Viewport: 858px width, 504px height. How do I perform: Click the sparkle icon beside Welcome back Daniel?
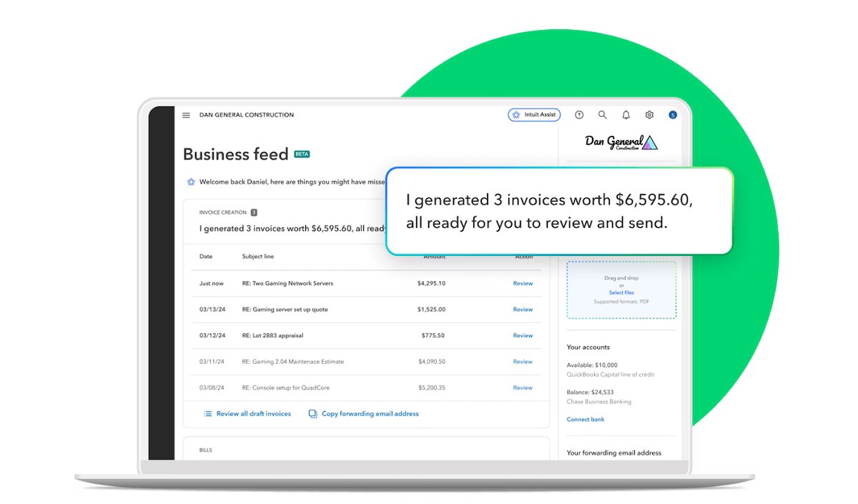[x=191, y=182]
